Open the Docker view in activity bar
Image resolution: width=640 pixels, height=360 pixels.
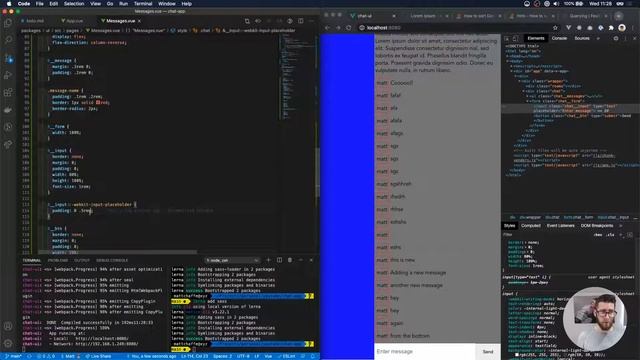[8, 110]
